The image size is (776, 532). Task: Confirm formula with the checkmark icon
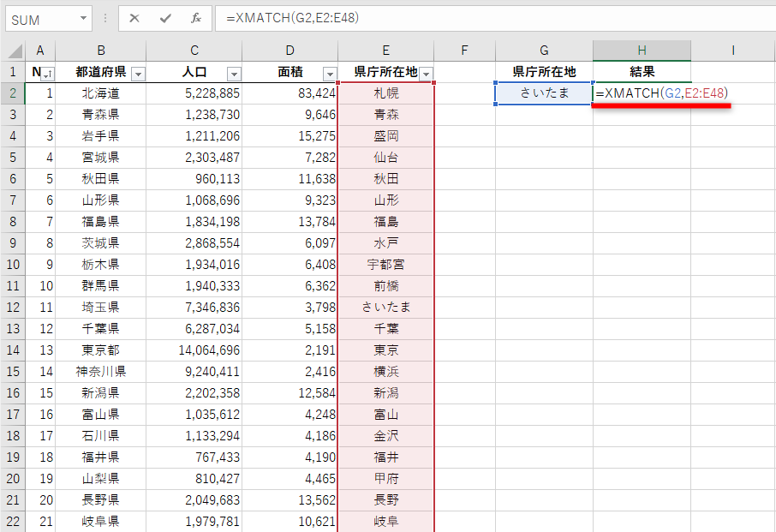[165, 18]
